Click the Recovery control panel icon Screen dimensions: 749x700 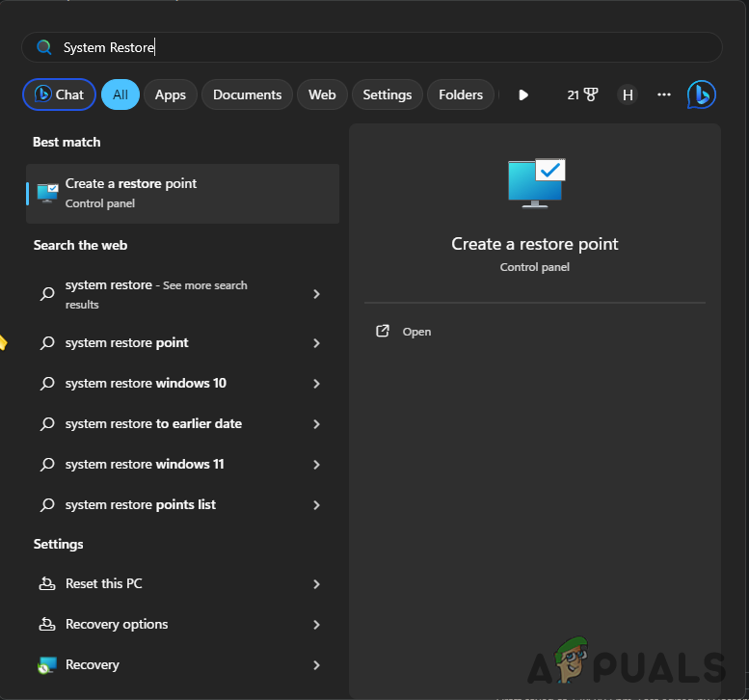coord(47,664)
